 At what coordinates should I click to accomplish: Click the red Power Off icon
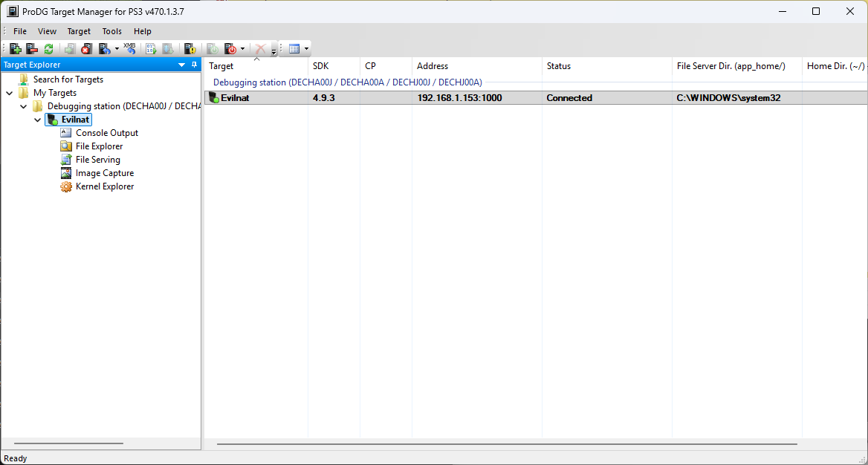(230, 49)
